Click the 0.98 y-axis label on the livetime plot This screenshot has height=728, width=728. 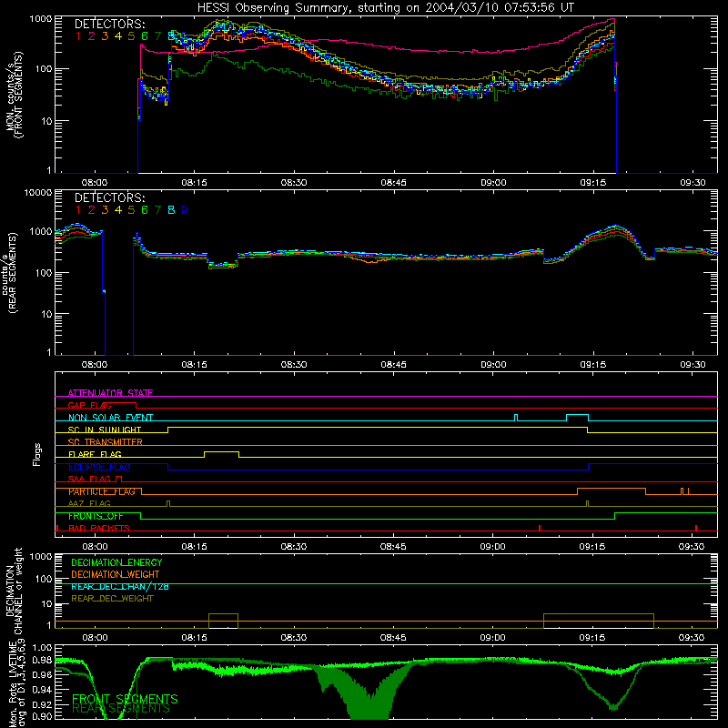42,661
